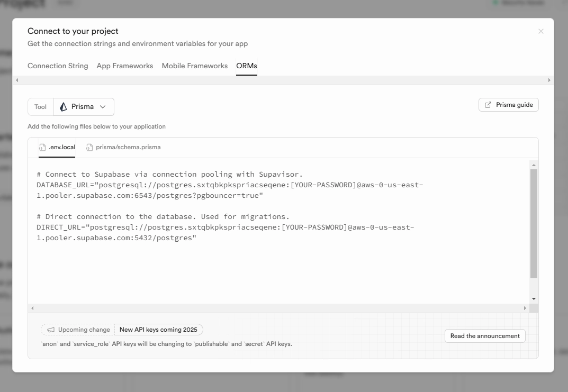Click 'Get the connection strings' subtitle
The image size is (568, 392).
coord(138,44)
